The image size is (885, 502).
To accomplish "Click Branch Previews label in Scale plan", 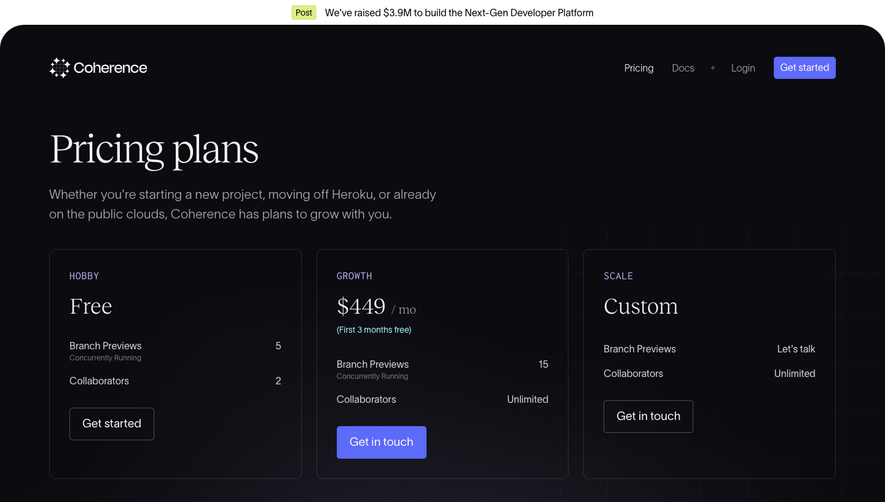I will click(x=639, y=349).
